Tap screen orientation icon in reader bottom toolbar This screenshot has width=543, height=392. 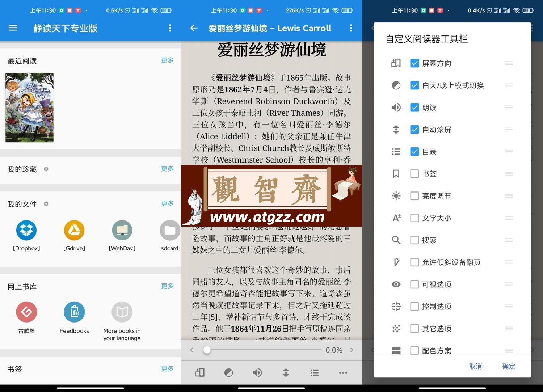[x=200, y=372]
